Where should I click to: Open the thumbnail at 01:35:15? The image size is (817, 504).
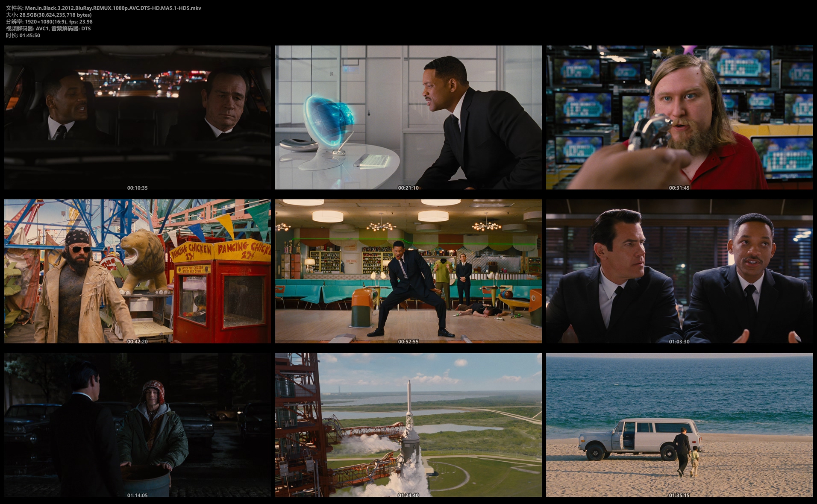point(679,425)
